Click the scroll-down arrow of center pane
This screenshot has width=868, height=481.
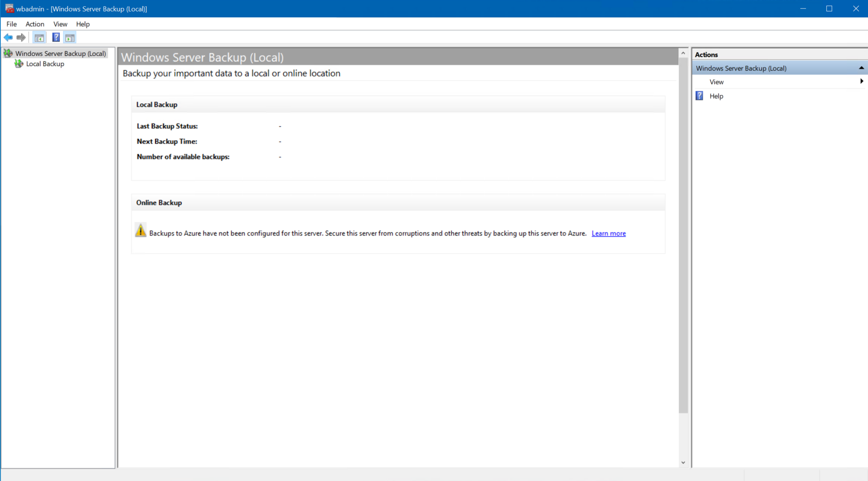[x=683, y=463]
